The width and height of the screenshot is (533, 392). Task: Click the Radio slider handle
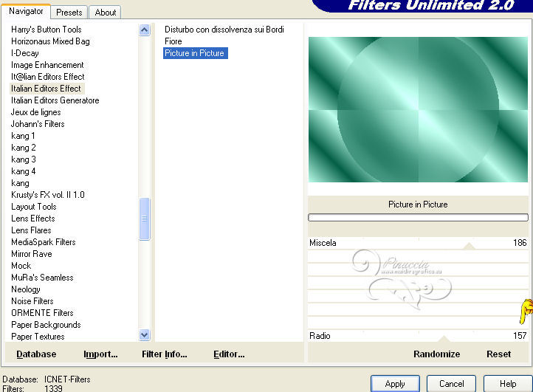(x=444, y=339)
